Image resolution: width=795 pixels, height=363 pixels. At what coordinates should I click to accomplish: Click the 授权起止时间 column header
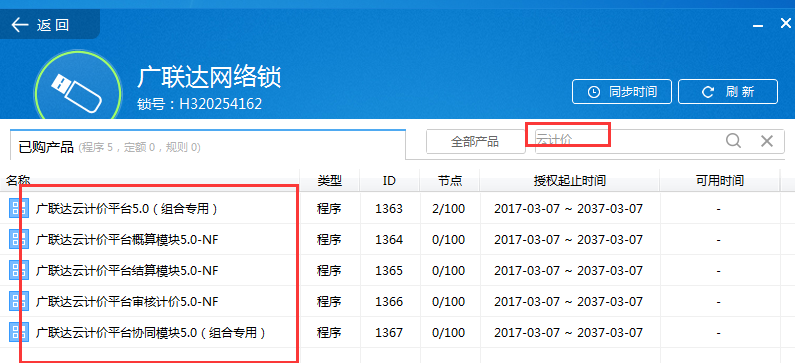[569, 180]
